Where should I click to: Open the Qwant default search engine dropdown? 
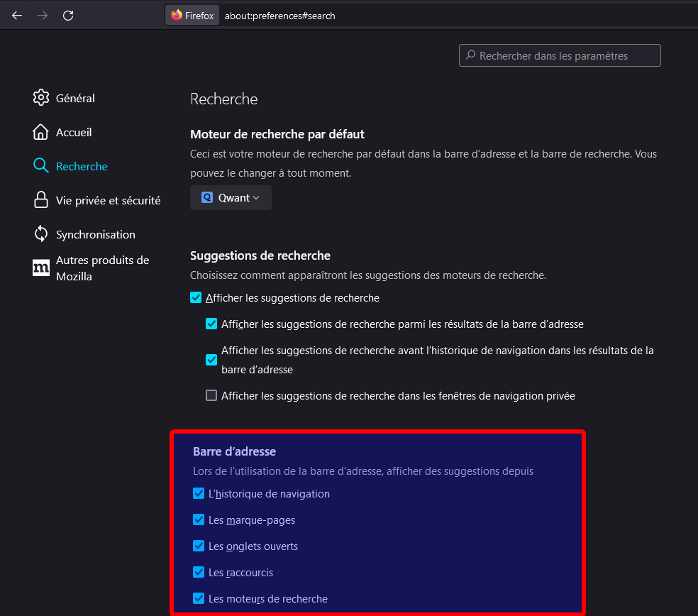click(231, 197)
